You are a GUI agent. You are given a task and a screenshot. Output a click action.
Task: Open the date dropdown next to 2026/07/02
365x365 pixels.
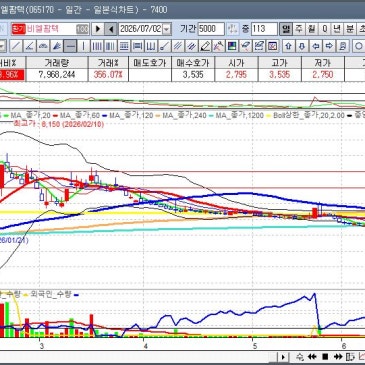(x=167, y=29)
